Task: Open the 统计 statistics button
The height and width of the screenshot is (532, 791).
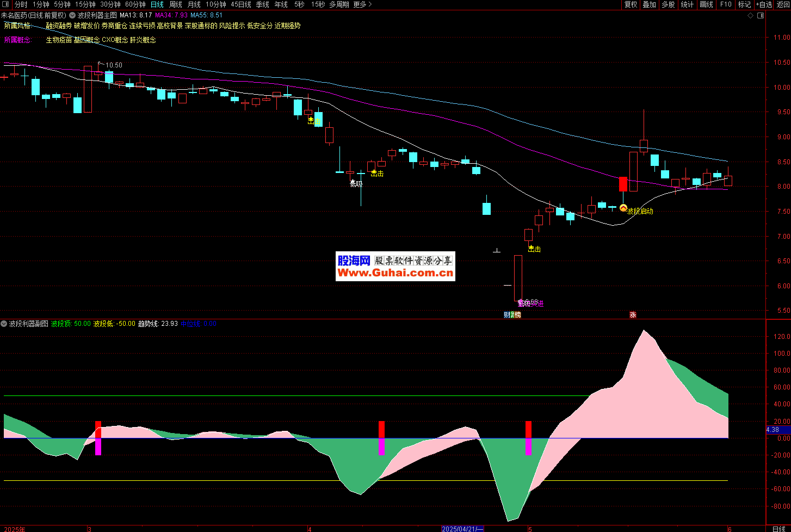Action: coord(687,4)
